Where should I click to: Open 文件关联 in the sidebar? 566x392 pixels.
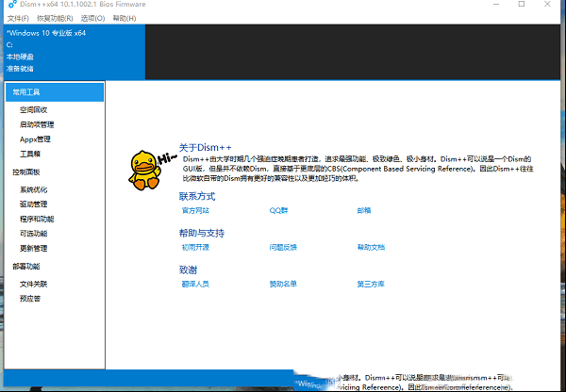coord(34,285)
